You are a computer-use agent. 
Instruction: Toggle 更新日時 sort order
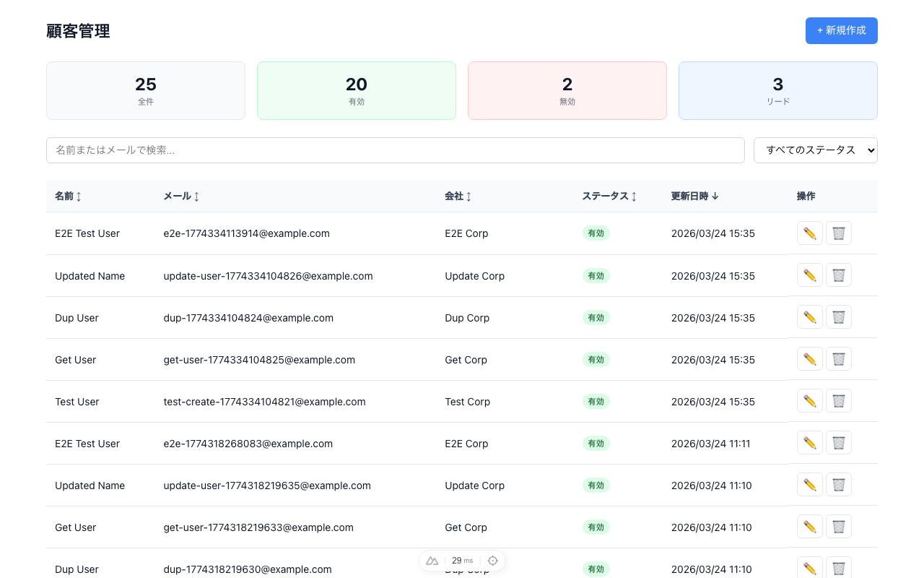pos(694,196)
